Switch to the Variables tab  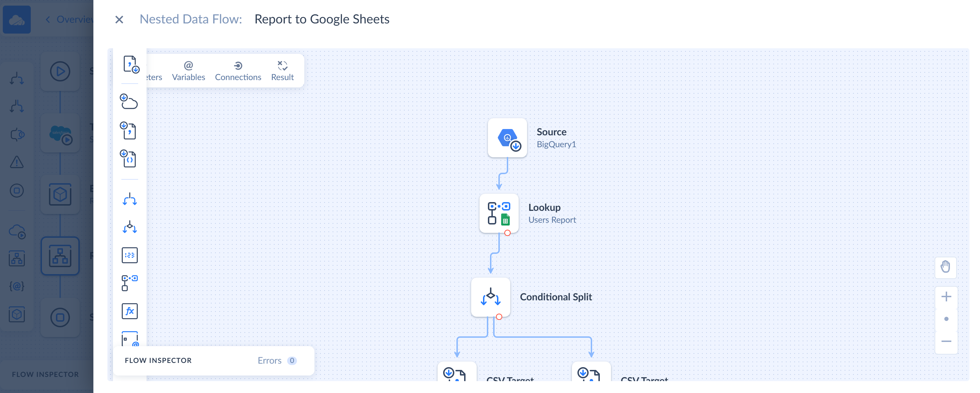click(189, 70)
